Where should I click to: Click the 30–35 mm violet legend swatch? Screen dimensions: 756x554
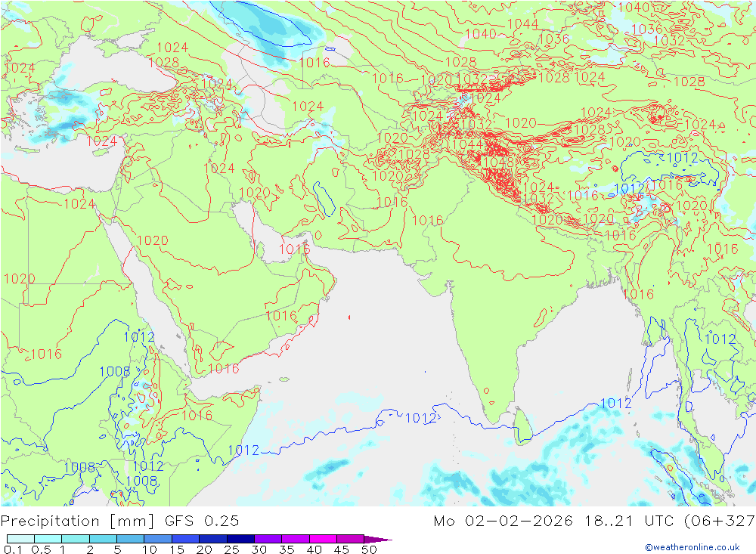[268, 539]
